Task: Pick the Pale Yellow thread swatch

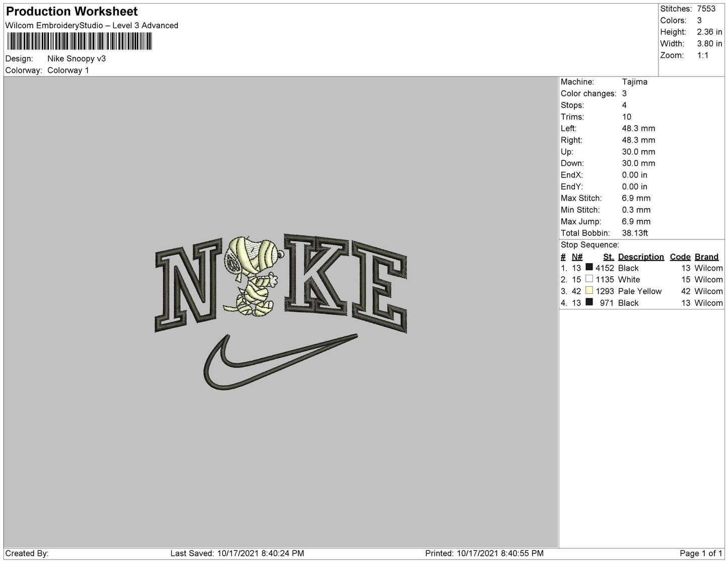Action: coord(589,291)
